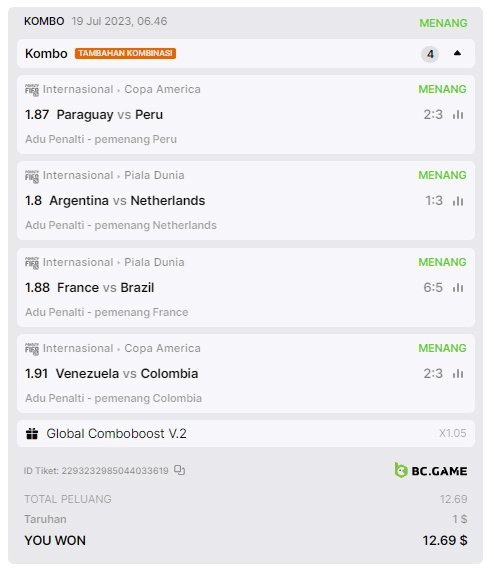The image size is (494, 569).
Task: Click the ticket ID number text
Action: pyautogui.click(x=115, y=471)
